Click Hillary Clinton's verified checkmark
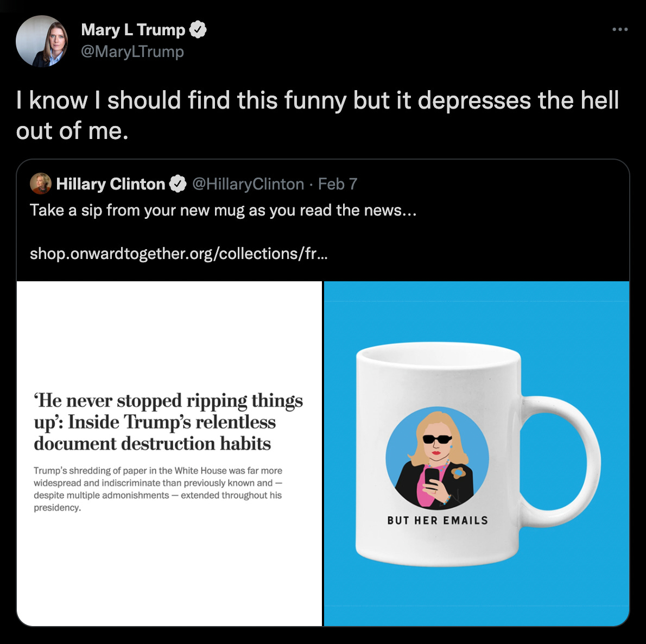This screenshot has width=646, height=644. coord(178,184)
